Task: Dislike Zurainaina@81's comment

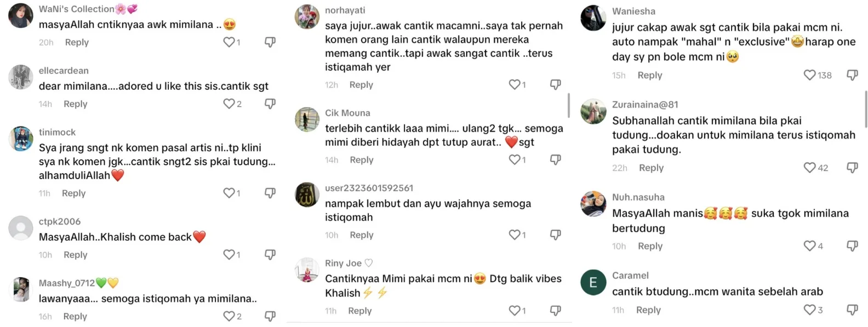Action: point(852,168)
